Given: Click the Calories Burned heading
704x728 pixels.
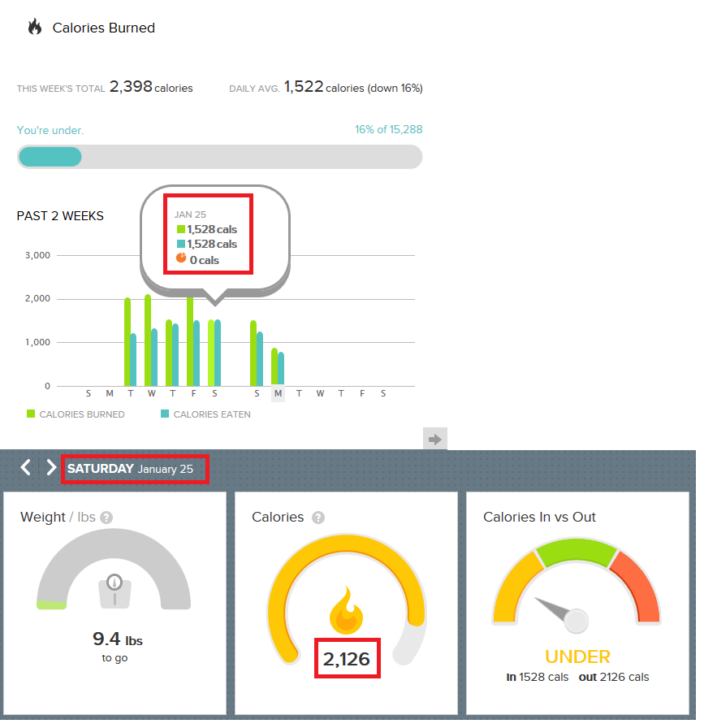Looking at the screenshot, I should [103, 28].
